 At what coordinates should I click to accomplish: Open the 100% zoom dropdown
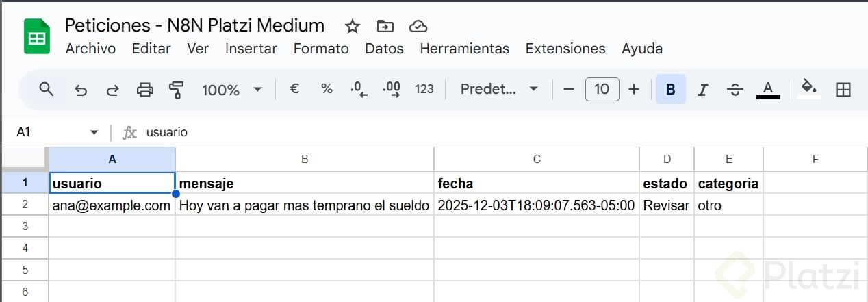tap(231, 90)
